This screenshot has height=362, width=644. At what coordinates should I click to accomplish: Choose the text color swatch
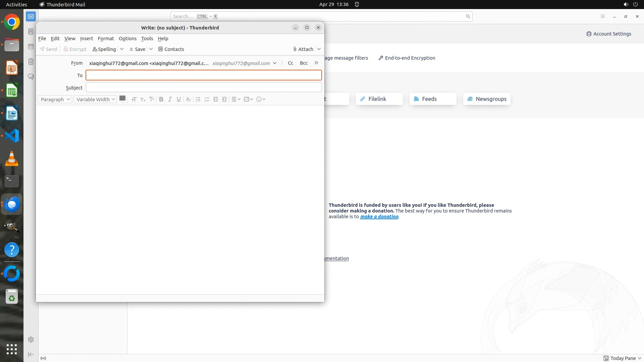[x=122, y=98]
